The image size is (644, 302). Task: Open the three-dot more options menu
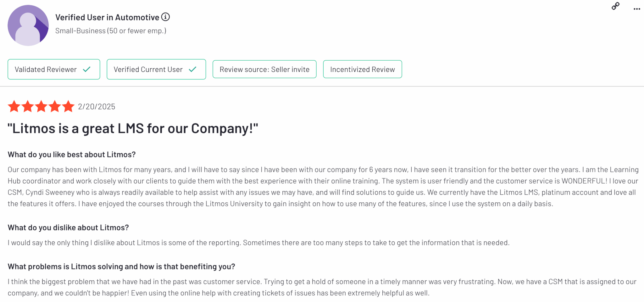pyautogui.click(x=637, y=9)
